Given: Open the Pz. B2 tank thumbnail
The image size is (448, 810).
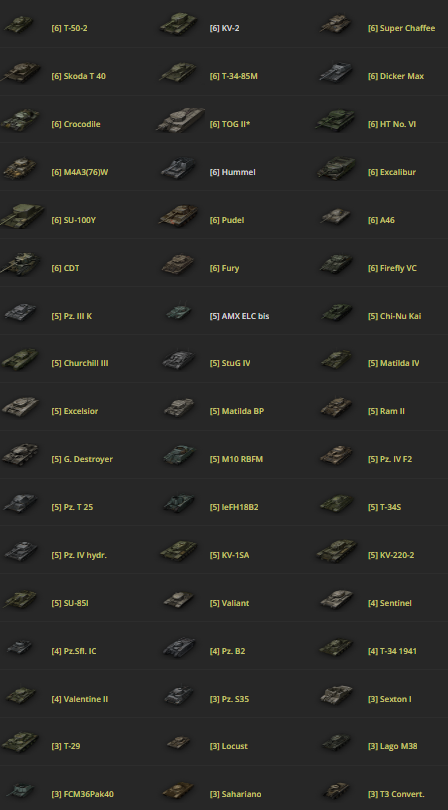Looking at the screenshot, I should (x=179, y=647).
